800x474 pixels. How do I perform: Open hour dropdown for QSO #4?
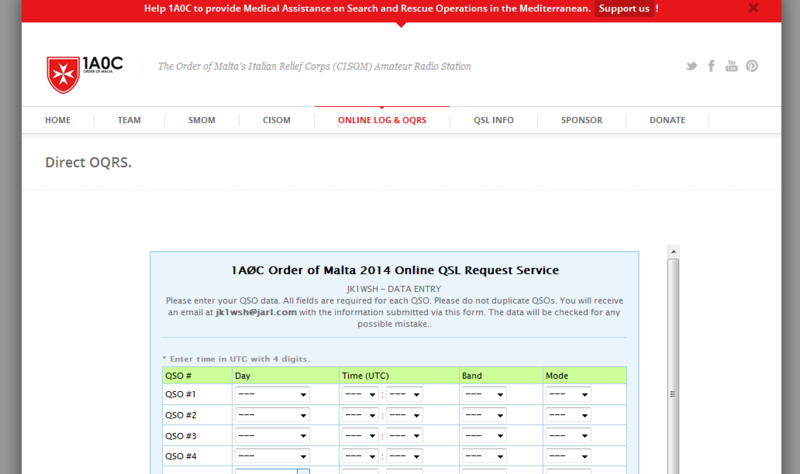tap(360, 456)
